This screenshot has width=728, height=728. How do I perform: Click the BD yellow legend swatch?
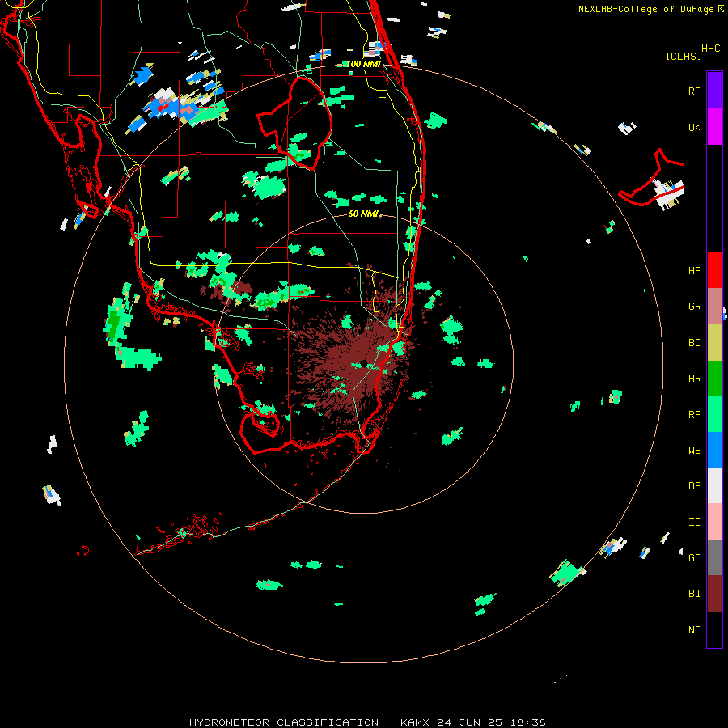(x=714, y=343)
